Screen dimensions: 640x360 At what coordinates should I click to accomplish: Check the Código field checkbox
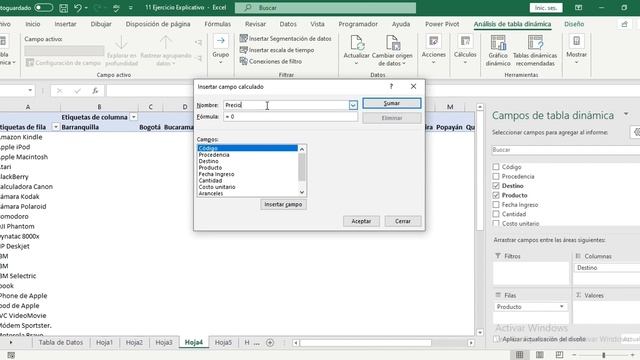(x=496, y=167)
